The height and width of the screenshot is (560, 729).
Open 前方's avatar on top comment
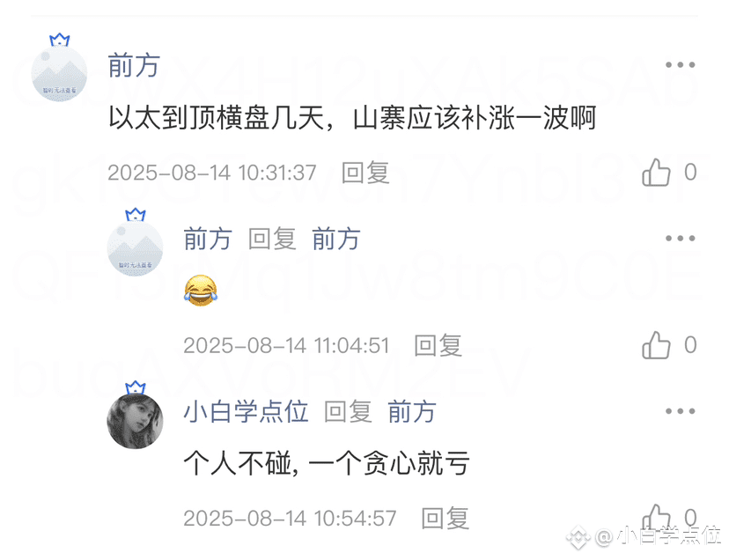[59, 73]
